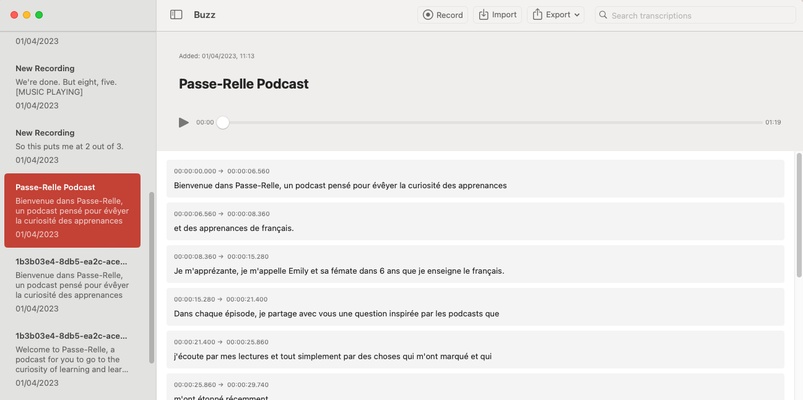This screenshot has height=400, width=803.
Task: Play the Passe-Relle Podcast audio
Action: [x=183, y=122]
